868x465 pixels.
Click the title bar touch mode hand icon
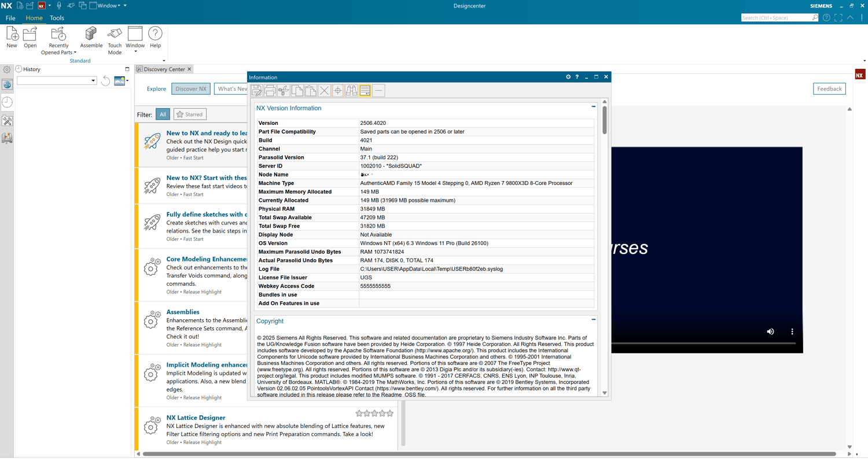(x=71, y=5)
